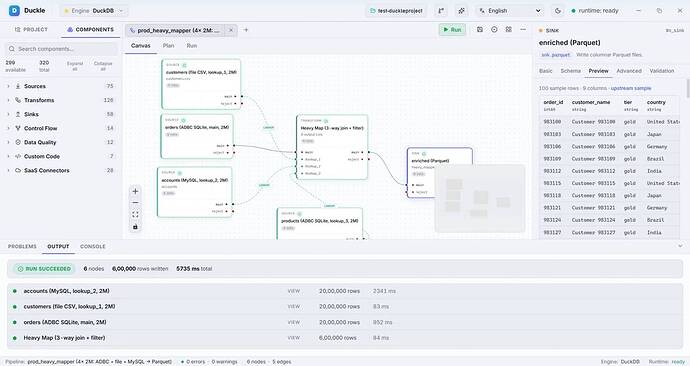Toggle the canvas lock icon

point(136,227)
